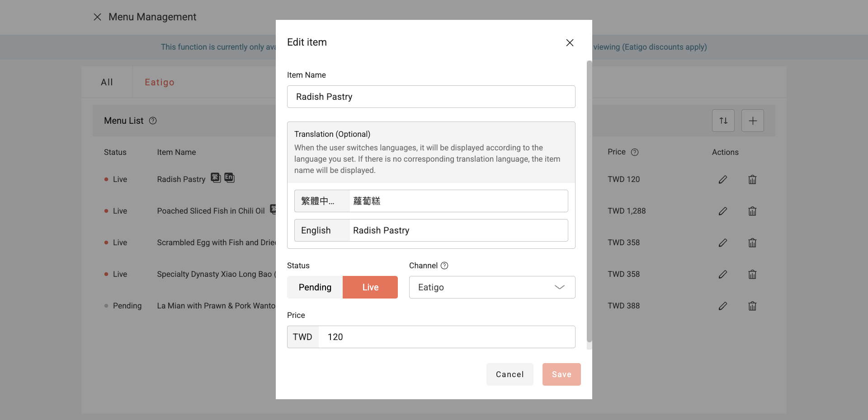Set the item status to Pending

315,287
